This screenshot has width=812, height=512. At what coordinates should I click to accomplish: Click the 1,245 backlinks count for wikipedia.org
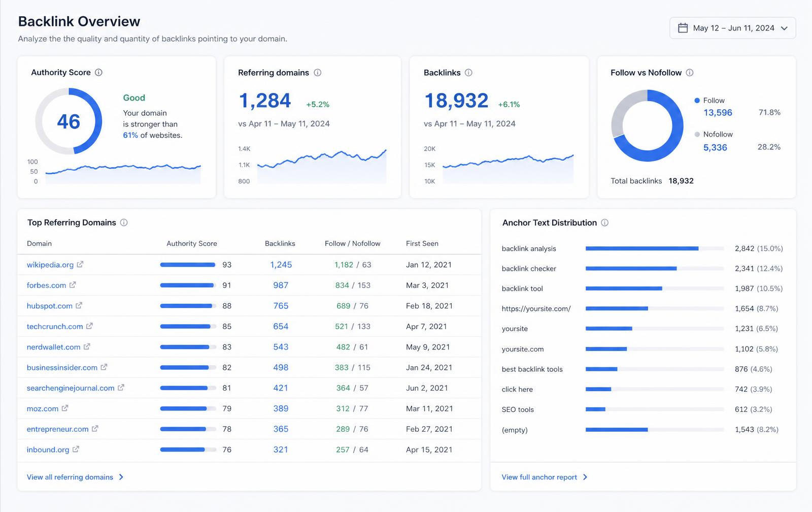pyautogui.click(x=281, y=265)
